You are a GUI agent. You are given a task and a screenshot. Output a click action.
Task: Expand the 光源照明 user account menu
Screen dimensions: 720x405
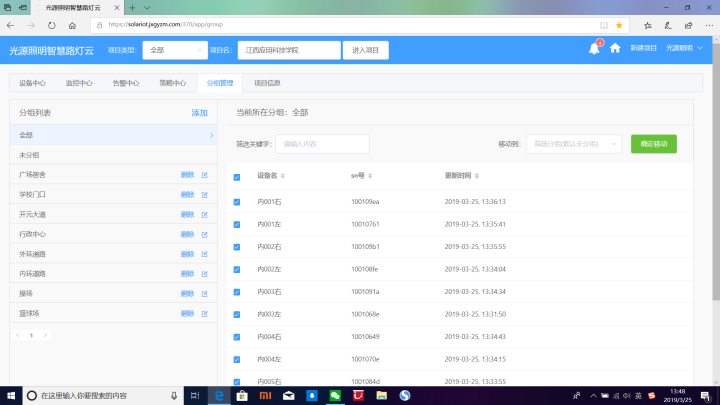[x=684, y=48]
